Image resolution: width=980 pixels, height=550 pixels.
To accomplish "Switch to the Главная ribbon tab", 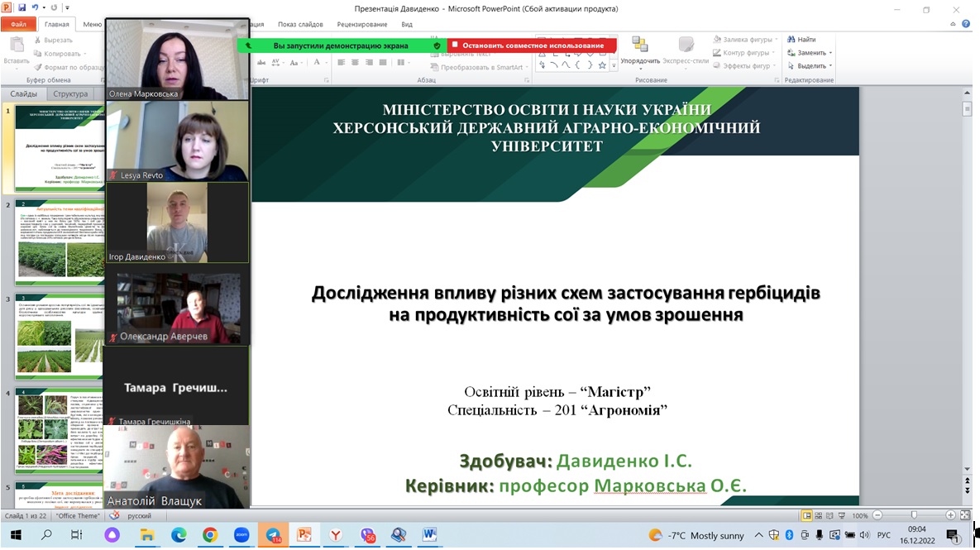I will click(56, 24).
